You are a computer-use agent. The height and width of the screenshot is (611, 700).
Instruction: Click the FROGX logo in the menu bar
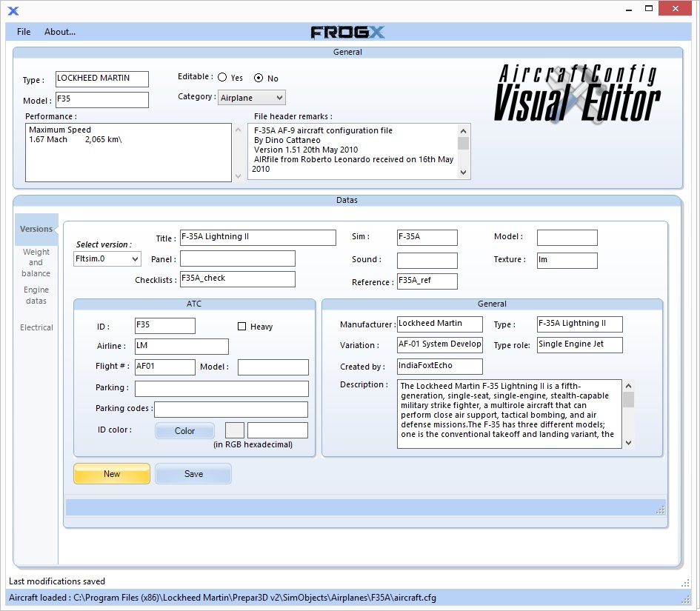(347, 32)
